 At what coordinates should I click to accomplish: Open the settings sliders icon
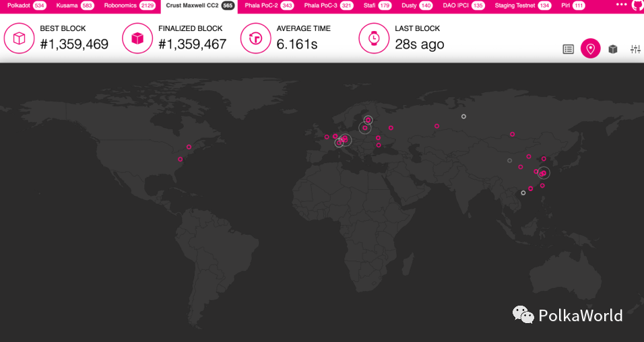click(x=635, y=49)
